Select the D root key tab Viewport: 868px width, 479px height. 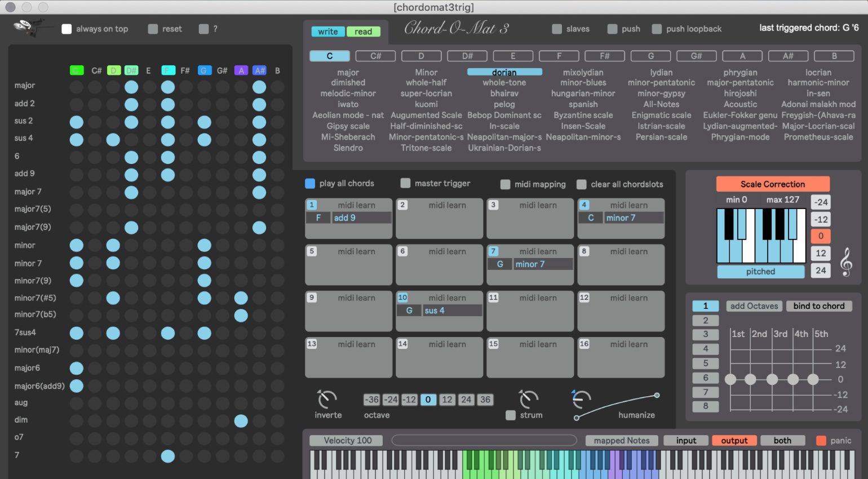(421, 56)
